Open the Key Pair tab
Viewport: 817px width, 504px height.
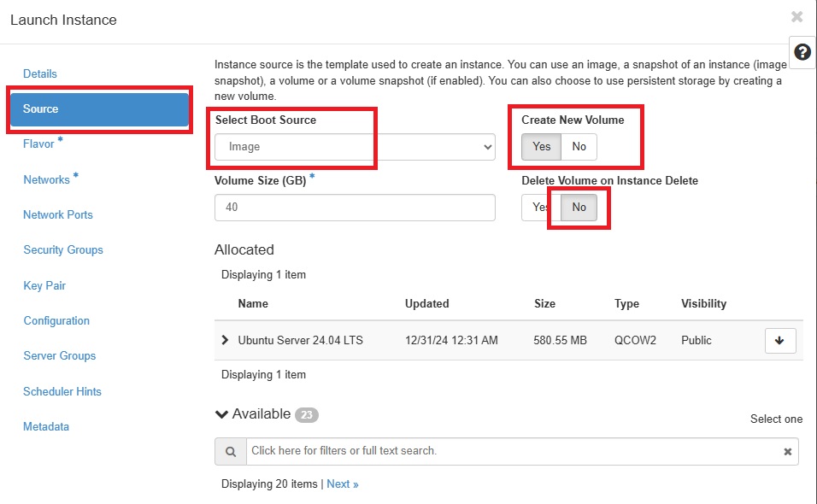44,285
